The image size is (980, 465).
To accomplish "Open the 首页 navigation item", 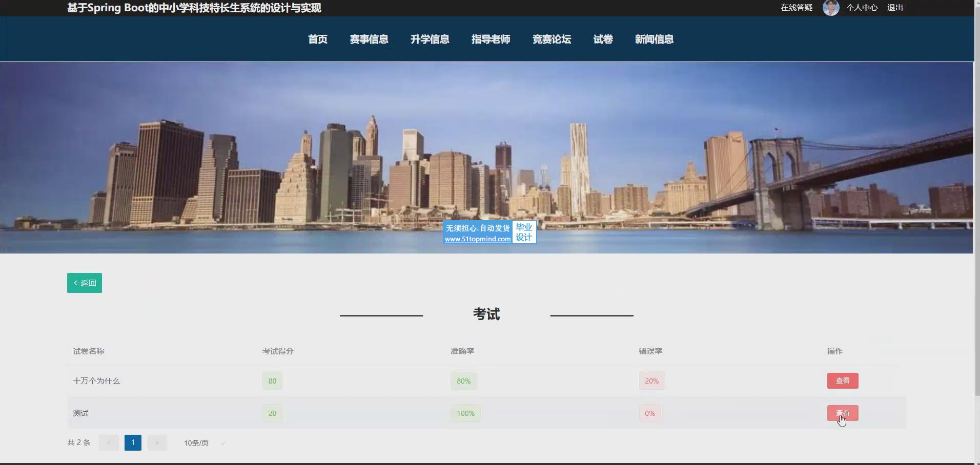I will point(317,39).
